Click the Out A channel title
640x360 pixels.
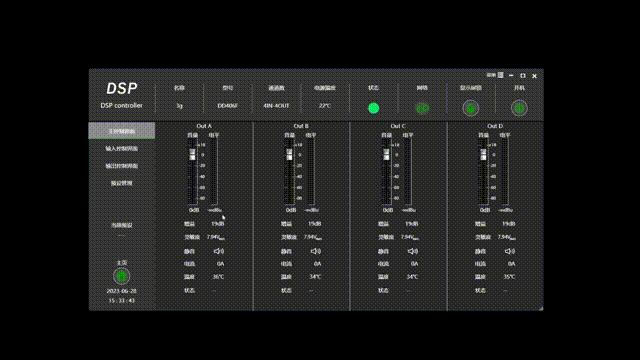pyautogui.click(x=204, y=126)
